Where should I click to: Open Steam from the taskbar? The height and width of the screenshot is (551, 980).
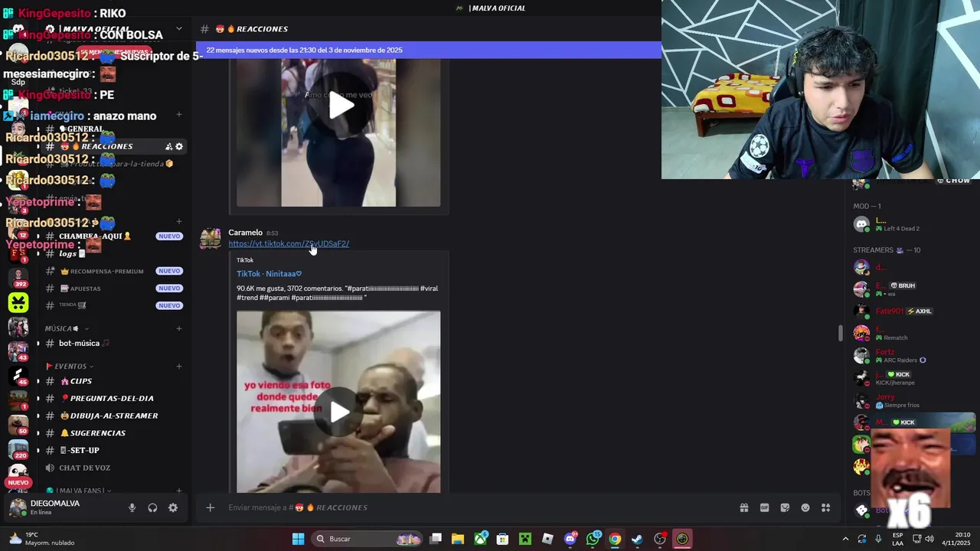pyautogui.click(x=637, y=539)
